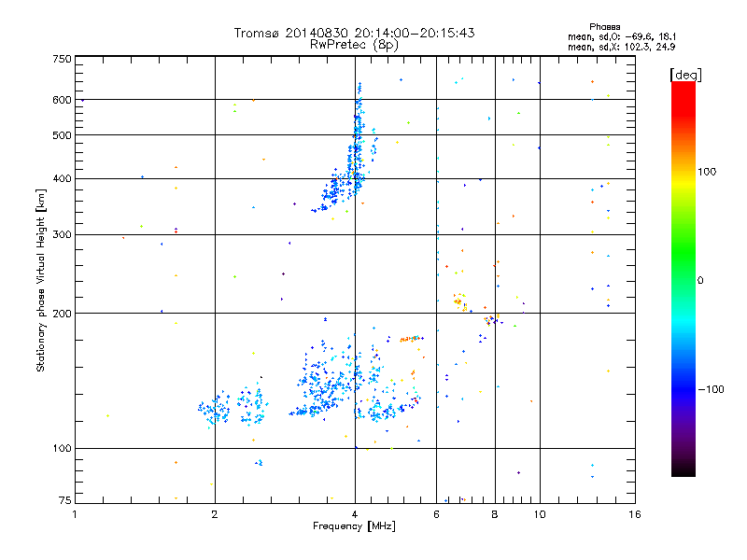
Task: Click the 'Frequency [MHz]' axis label
Action: point(354,526)
